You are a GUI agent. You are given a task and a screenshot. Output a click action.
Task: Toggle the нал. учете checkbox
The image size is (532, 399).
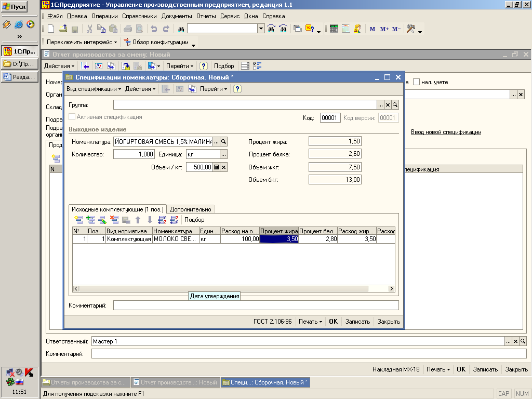click(x=416, y=82)
